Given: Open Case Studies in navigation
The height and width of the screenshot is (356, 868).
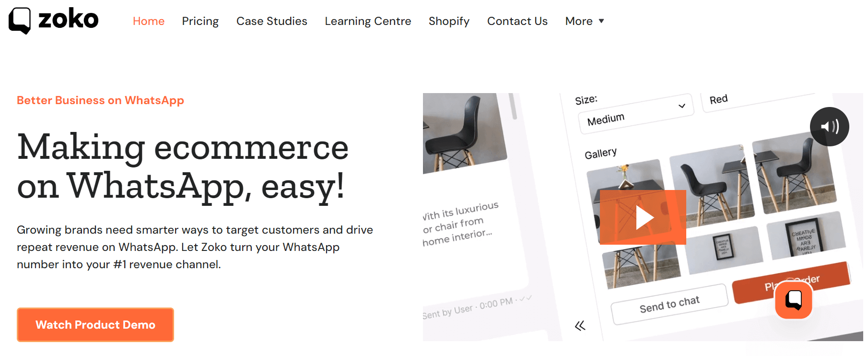Looking at the screenshot, I should (271, 21).
